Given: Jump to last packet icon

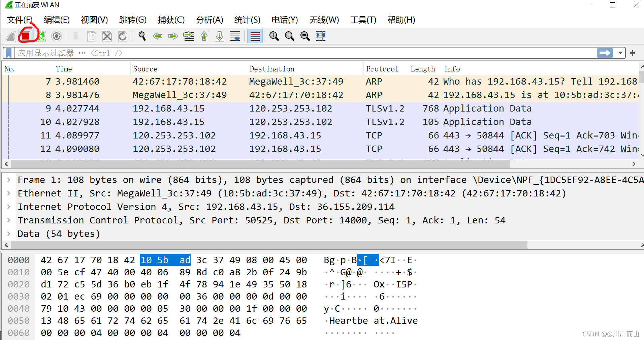Looking at the screenshot, I should point(220,36).
